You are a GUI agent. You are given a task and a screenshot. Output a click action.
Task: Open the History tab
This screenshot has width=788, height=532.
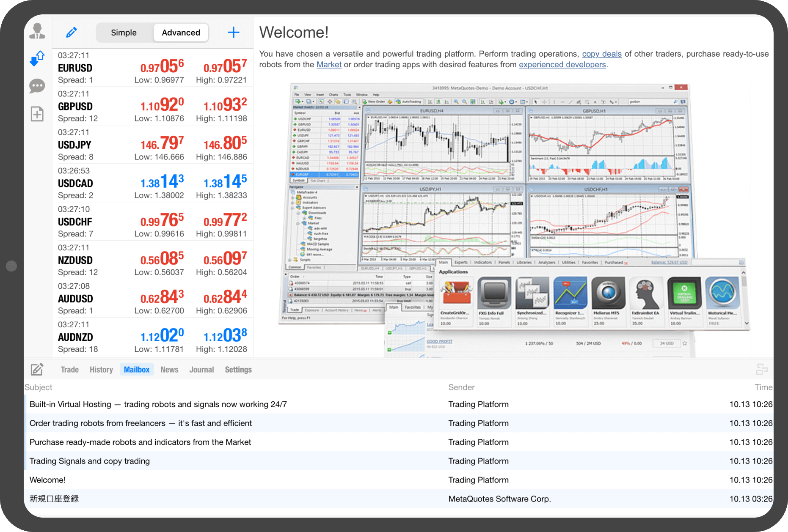tap(101, 370)
